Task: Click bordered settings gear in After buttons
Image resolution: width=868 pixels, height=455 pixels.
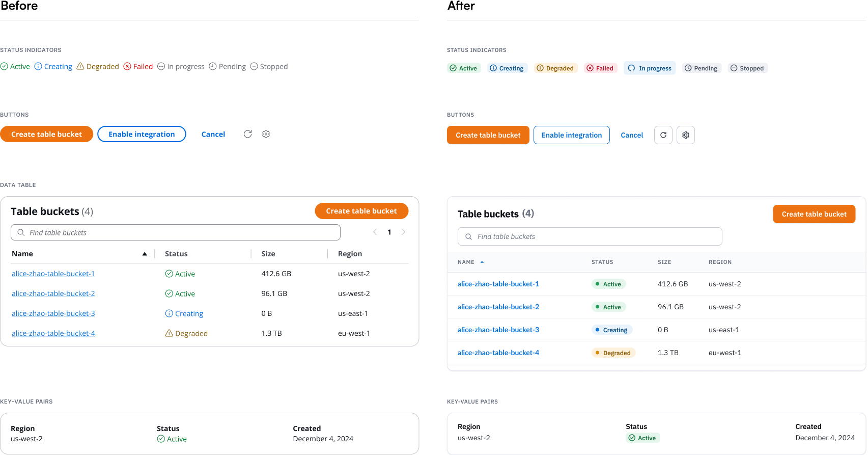Action: click(x=686, y=135)
